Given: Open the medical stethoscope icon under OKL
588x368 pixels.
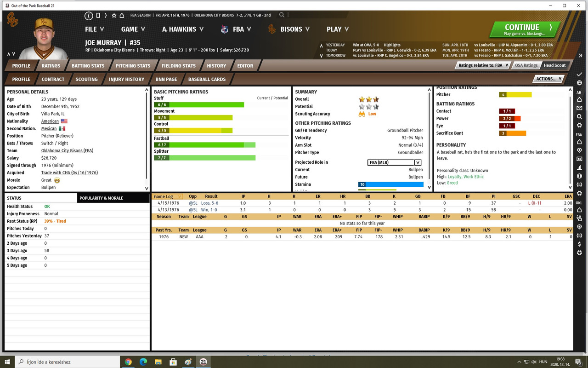Looking at the screenshot, I should (579, 218).
